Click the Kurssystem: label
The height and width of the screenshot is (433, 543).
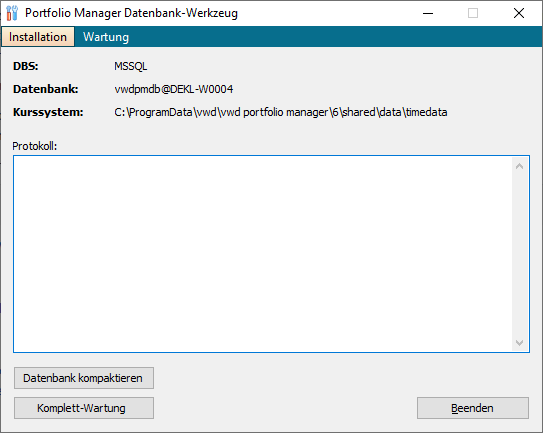[x=48, y=112]
